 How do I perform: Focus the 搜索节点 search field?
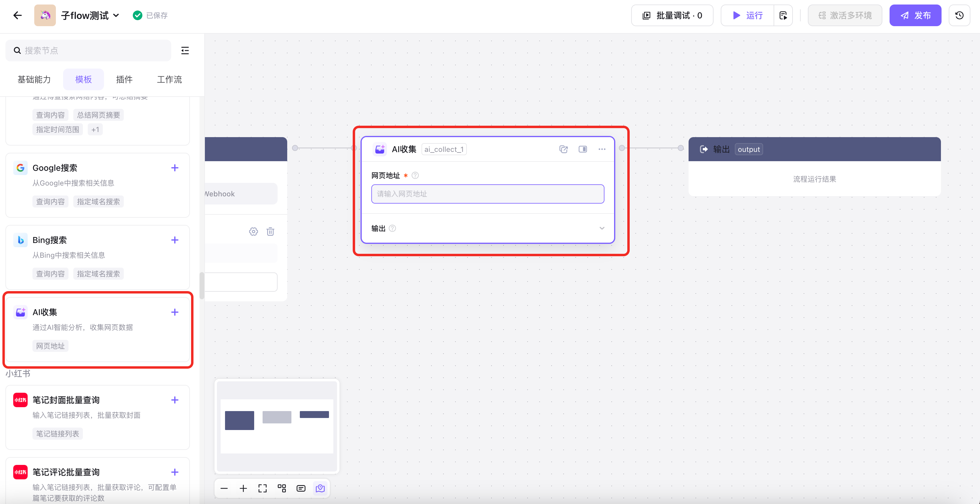(88, 50)
